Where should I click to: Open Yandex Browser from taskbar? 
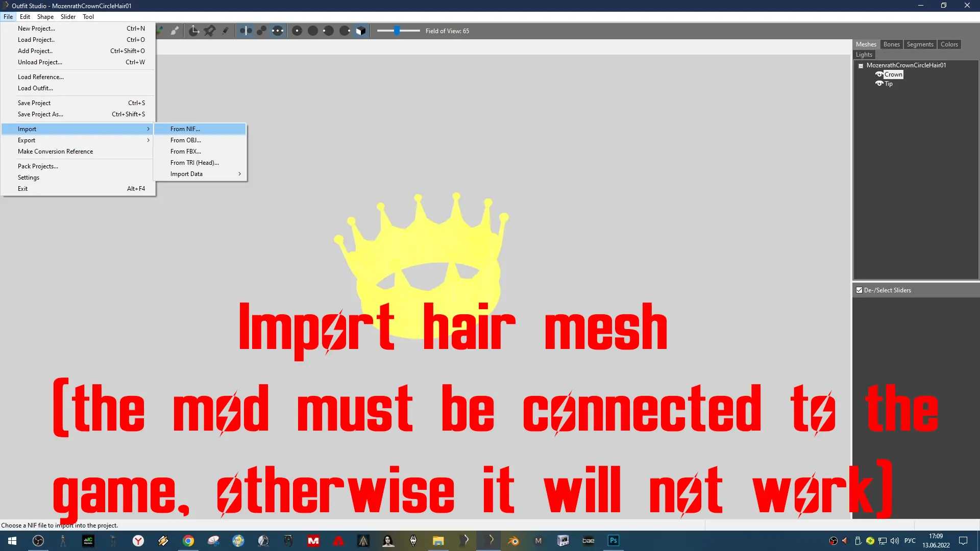coord(138,541)
